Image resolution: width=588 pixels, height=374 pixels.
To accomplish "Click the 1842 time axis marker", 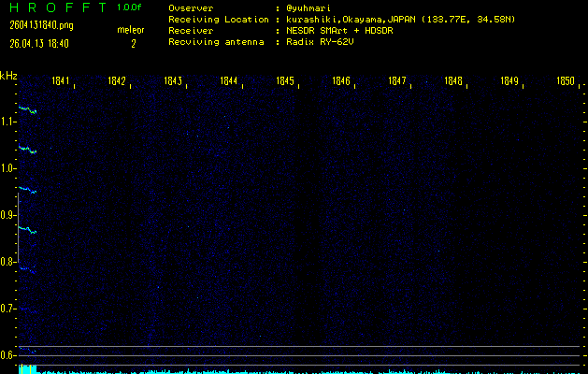I will [x=117, y=81].
